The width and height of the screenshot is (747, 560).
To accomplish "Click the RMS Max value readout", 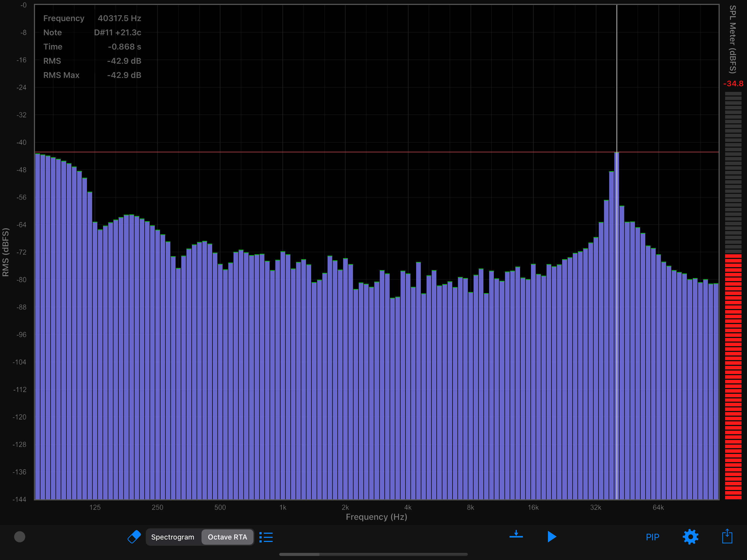I will coord(124,75).
